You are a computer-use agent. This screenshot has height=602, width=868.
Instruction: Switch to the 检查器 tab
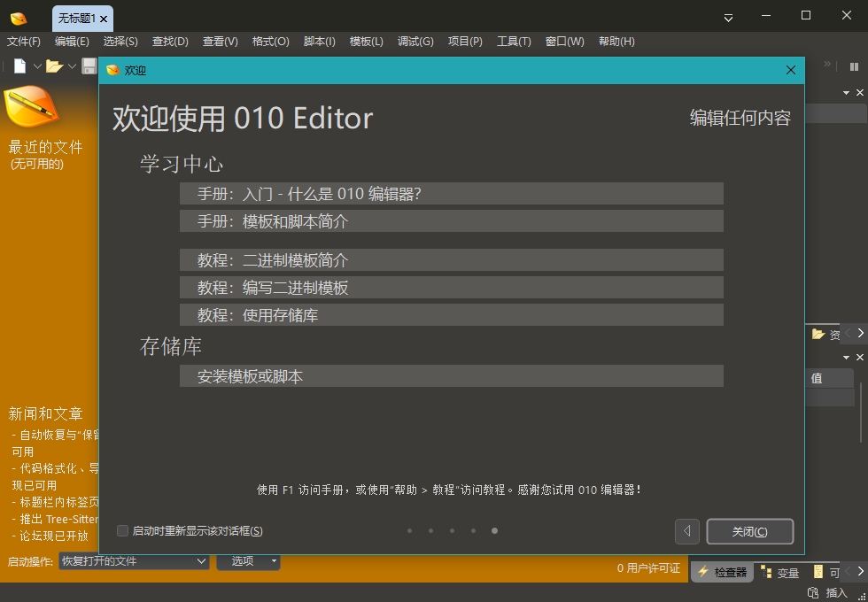(x=723, y=572)
